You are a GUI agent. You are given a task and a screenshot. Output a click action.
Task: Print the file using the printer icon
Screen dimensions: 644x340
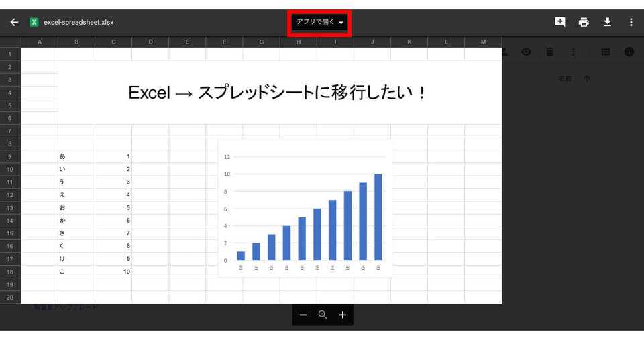[584, 22]
